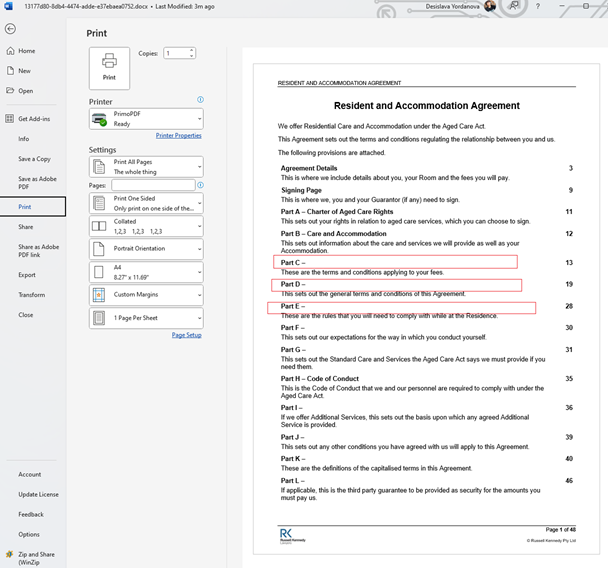
Task: Click Update License
Action: 38,494
